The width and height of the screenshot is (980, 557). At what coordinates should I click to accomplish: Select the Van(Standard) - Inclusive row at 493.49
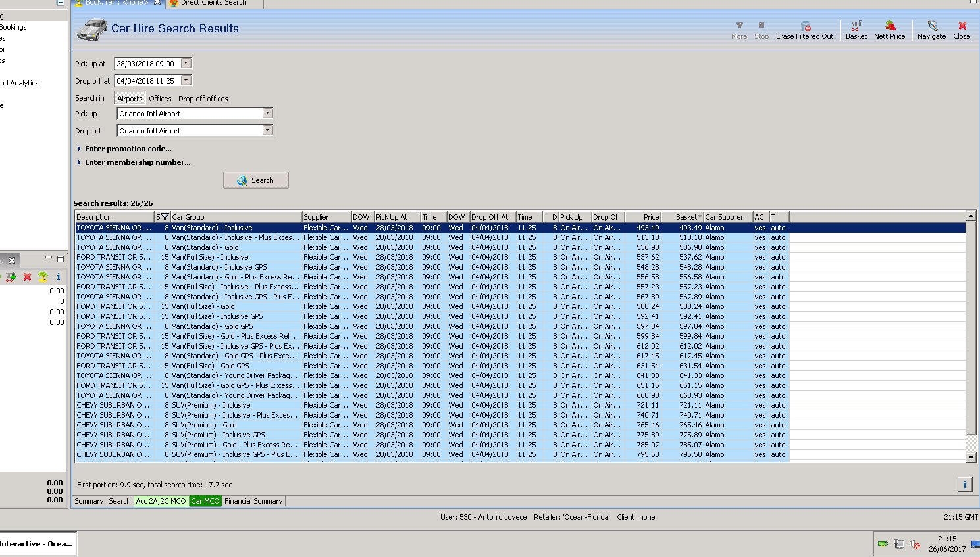point(520,228)
